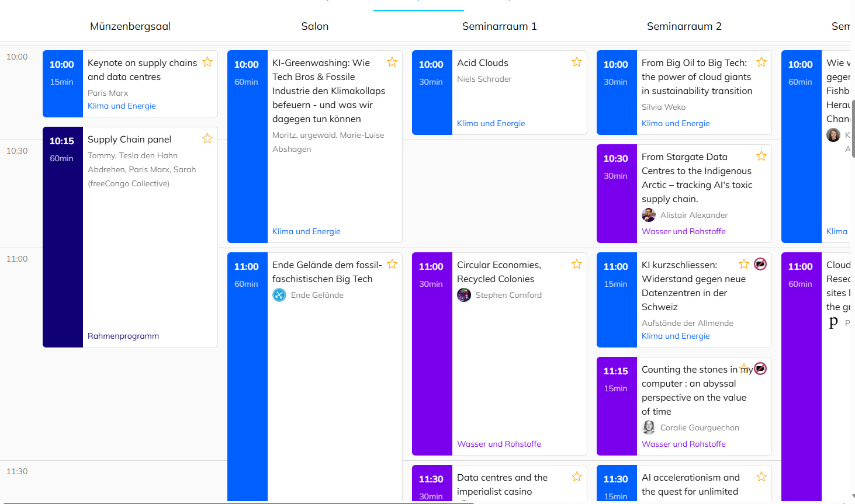The height and width of the screenshot is (504, 855).
Task: Click star on From Stargate Data Centres talk
Action: pos(761,157)
